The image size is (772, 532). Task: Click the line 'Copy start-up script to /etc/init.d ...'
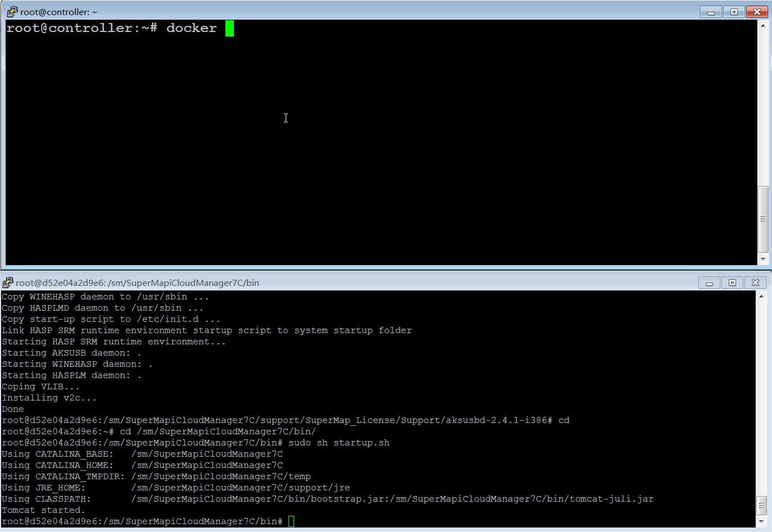(111, 319)
